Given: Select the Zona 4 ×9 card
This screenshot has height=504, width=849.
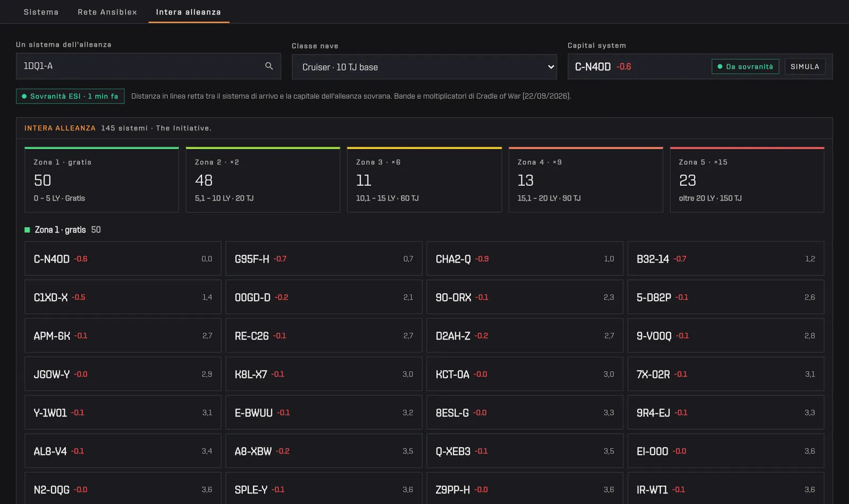Looking at the screenshot, I should (x=586, y=180).
